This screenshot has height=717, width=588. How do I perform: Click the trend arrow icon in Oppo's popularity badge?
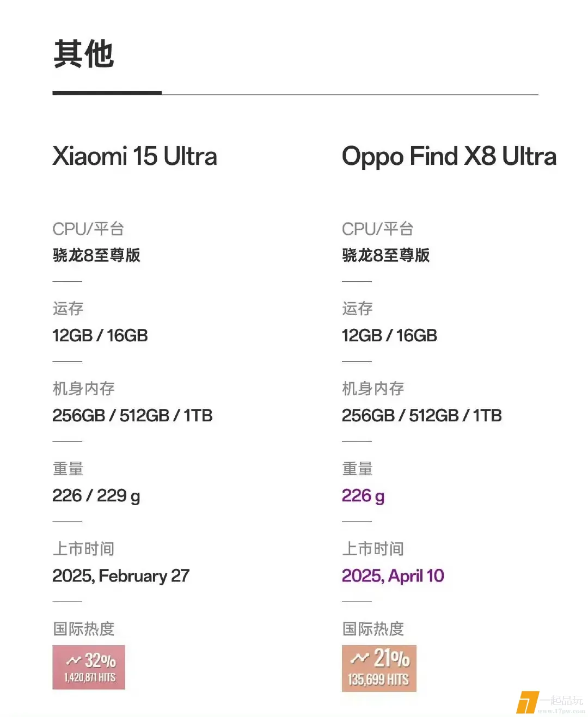(x=359, y=658)
